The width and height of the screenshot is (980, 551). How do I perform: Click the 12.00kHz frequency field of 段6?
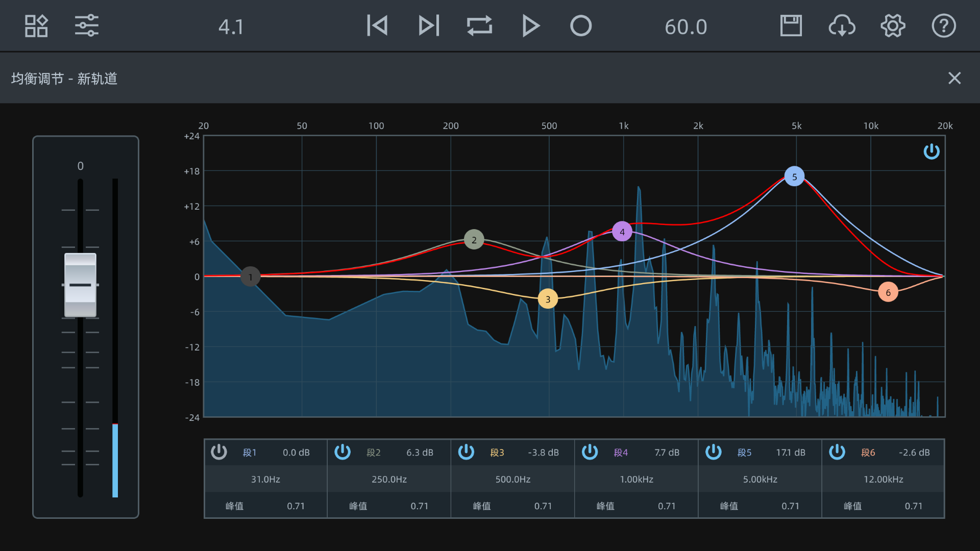(x=884, y=479)
